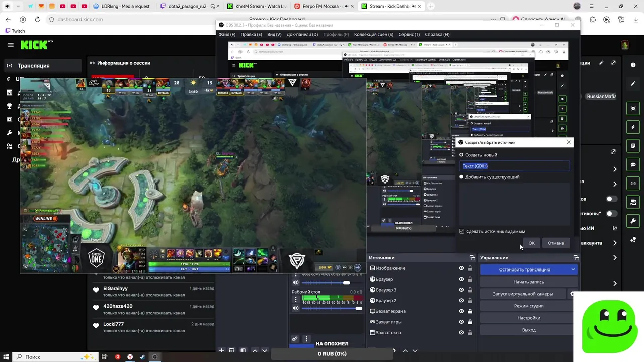
Task: Toggle visibility of Захват экрана source
Action: [461, 311]
